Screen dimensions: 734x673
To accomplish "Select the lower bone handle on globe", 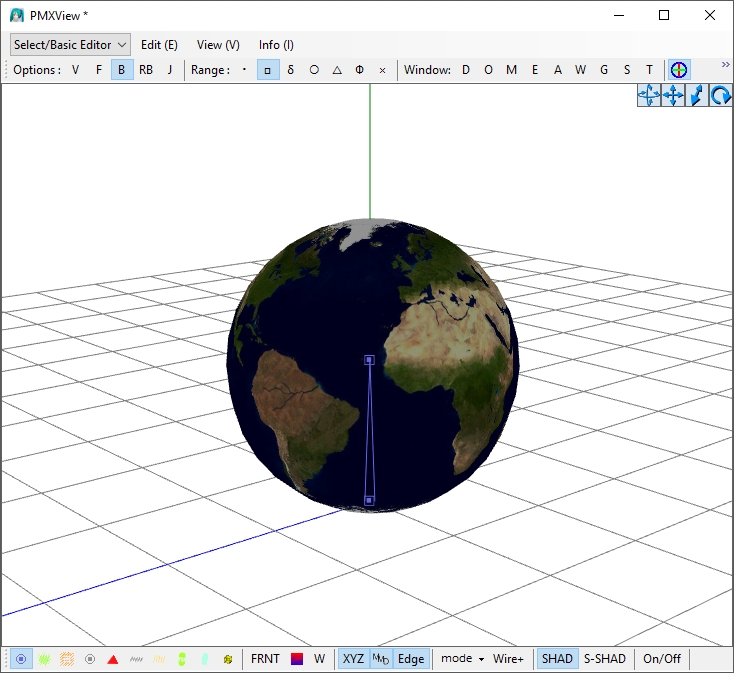I will tap(369, 500).
